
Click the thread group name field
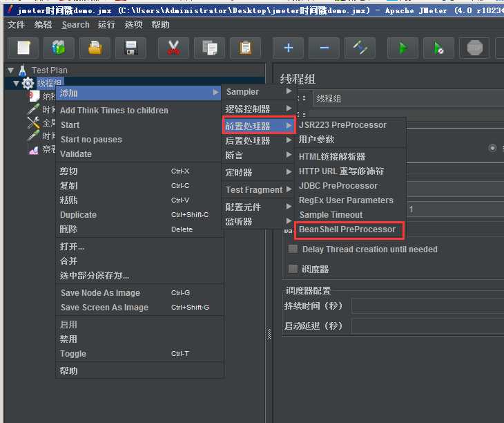coord(408,98)
